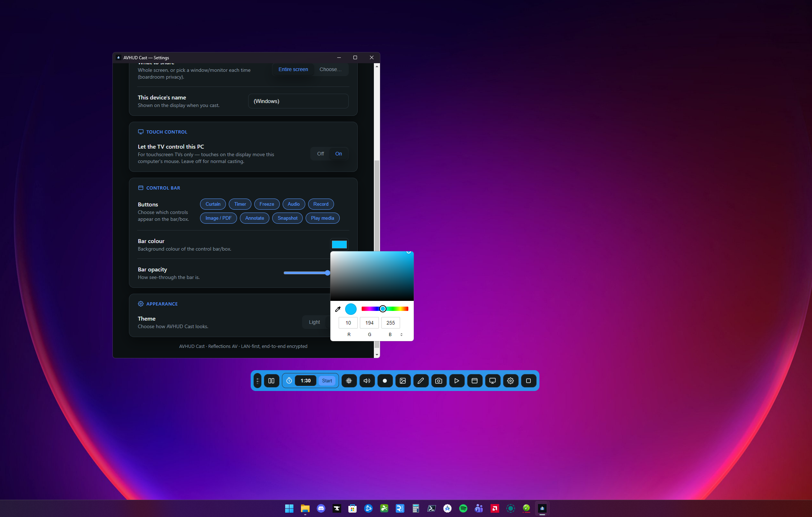
Task: Open Microsoft Store from the taskbar
Action: pyautogui.click(x=352, y=508)
